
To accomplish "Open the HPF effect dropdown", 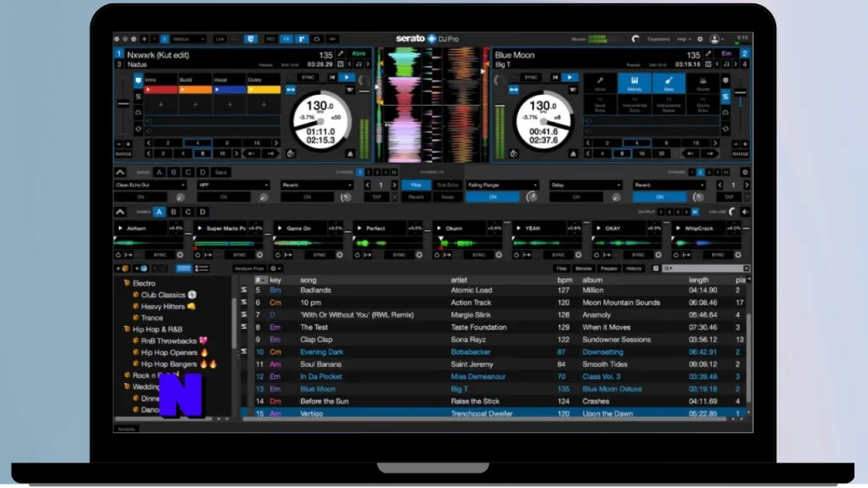I will click(233, 186).
